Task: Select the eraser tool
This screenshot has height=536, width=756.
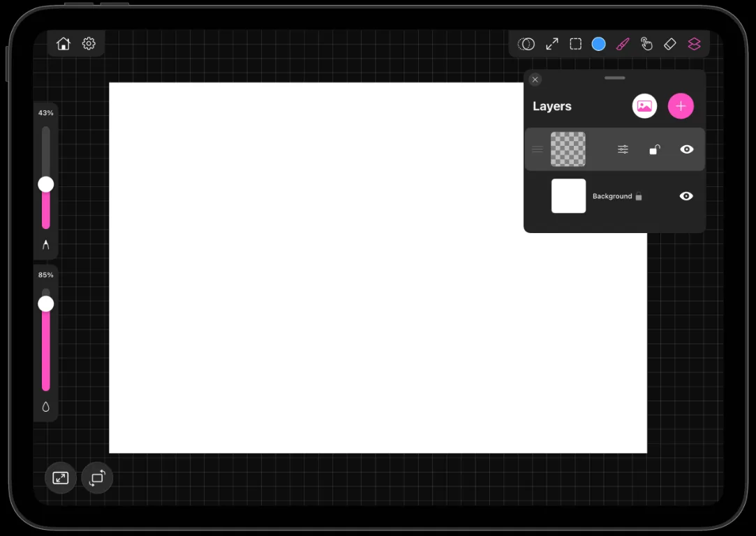Action: 670,45
